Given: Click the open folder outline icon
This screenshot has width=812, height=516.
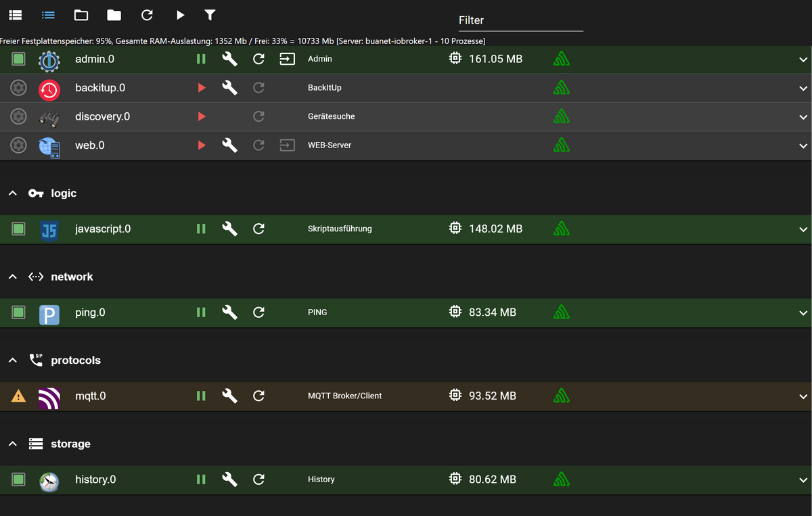Looking at the screenshot, I should [x=81, y=15].
